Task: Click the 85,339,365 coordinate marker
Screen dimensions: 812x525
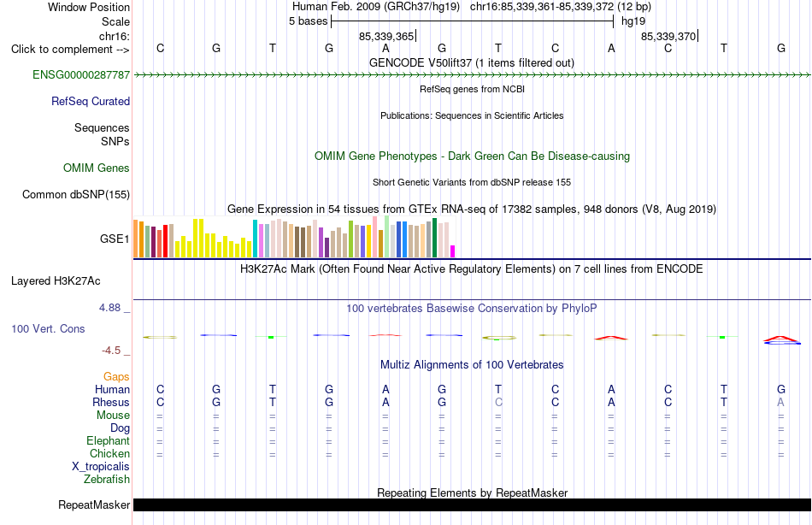Action: [386, 36]
